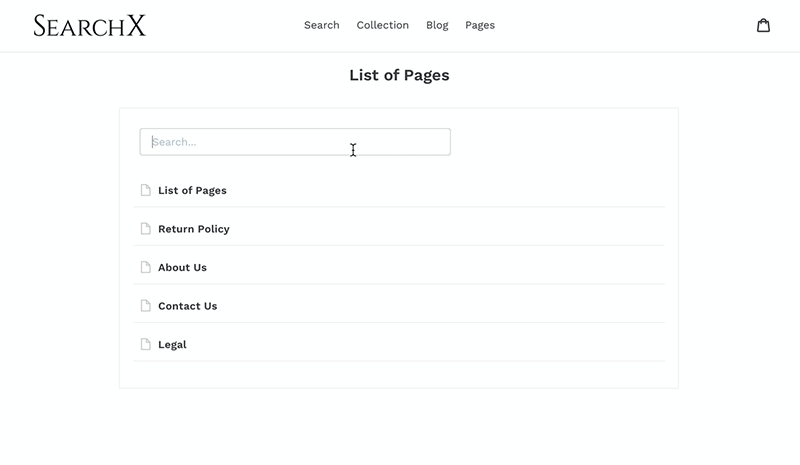Focus the Search... input field
This screenshot has height=465, width=800.
(294, 142)
